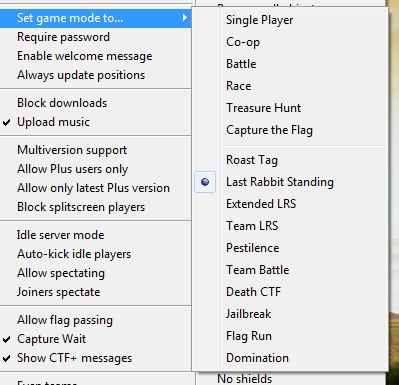Select Death CTF game mode
Image resolution: width=399 pixels, height=385 pixels.
pyautogui.click(x=290, y=292)
